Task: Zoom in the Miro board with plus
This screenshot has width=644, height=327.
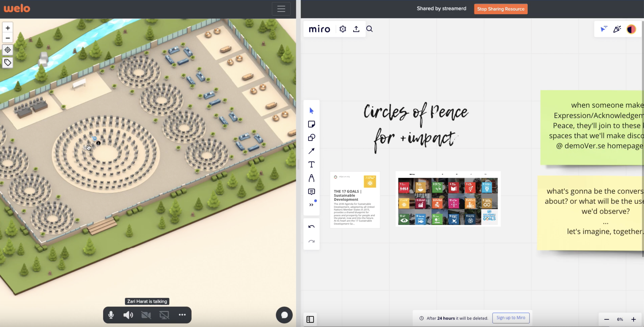Action: click(633, 319)
